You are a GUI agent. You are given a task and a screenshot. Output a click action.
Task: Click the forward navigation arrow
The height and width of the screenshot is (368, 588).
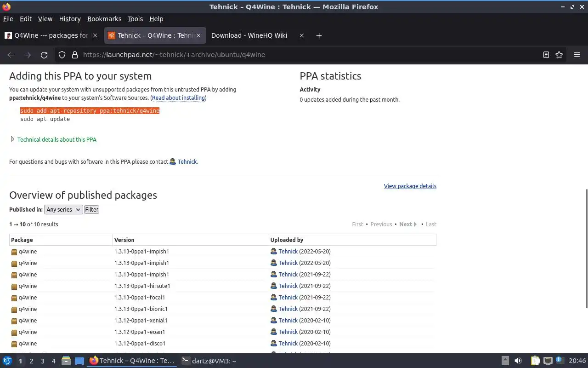[x=28, y=55]
